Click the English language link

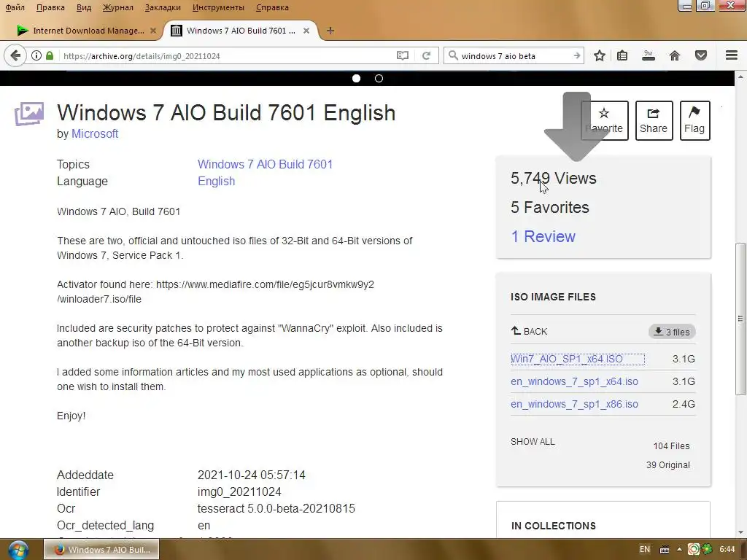[216, 182]
